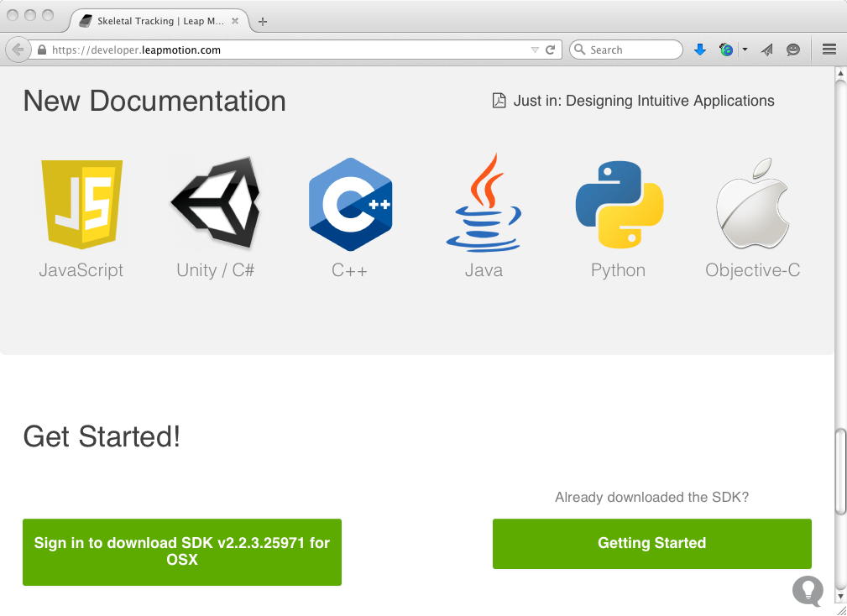
Task: Open the URL history dropdown arrow
Action: click(x=535, y=50)
